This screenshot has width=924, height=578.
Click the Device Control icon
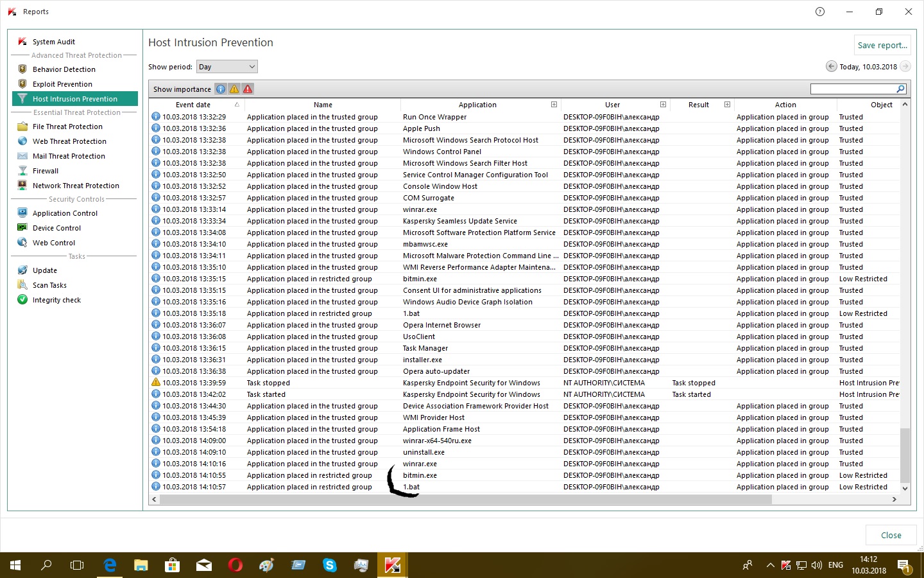point(22,228)
